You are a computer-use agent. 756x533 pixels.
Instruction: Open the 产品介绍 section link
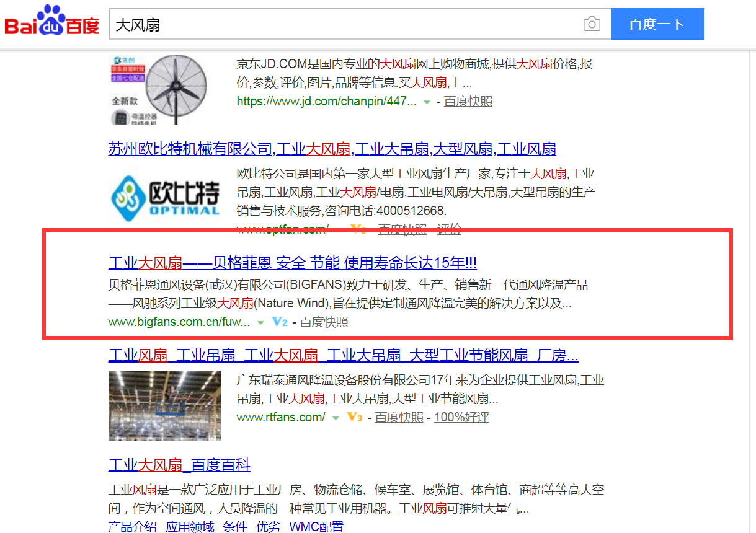pos(133,527)
